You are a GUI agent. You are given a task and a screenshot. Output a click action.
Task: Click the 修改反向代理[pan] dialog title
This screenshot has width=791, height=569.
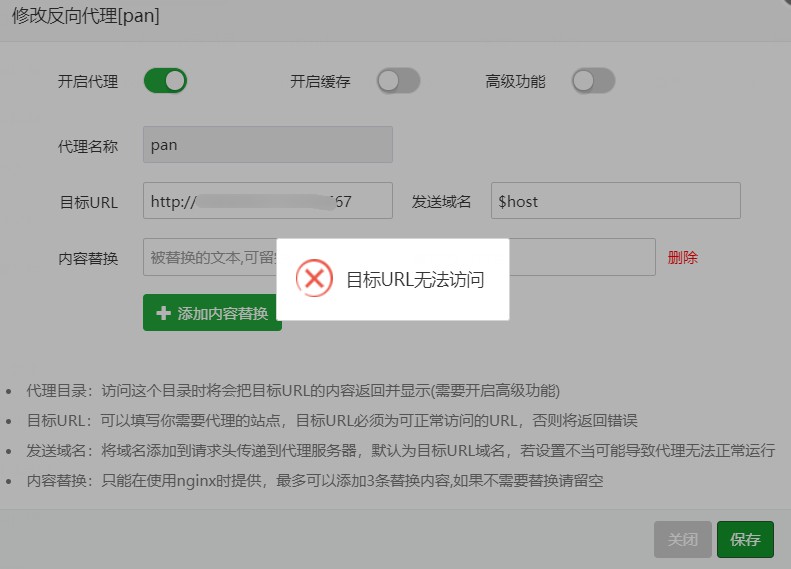tap(86, 16)
